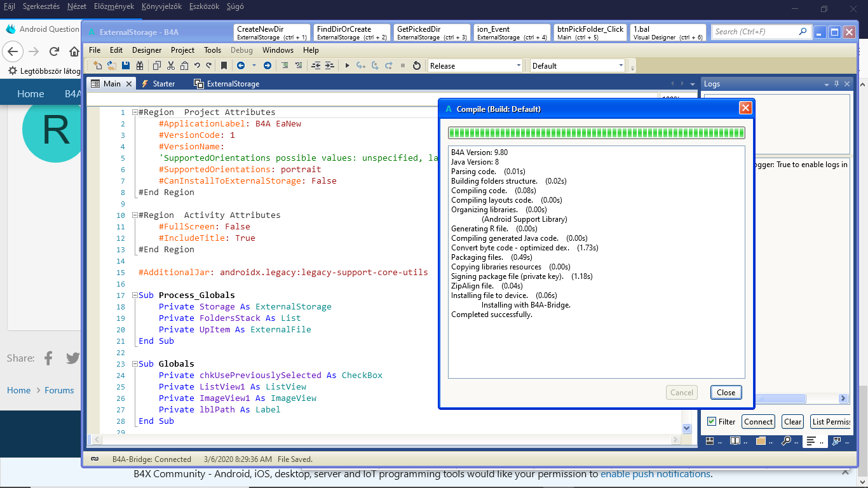868x488 pixels.
Task: Collapse the Project Attributes region
Action: click(x=135, y=112)
